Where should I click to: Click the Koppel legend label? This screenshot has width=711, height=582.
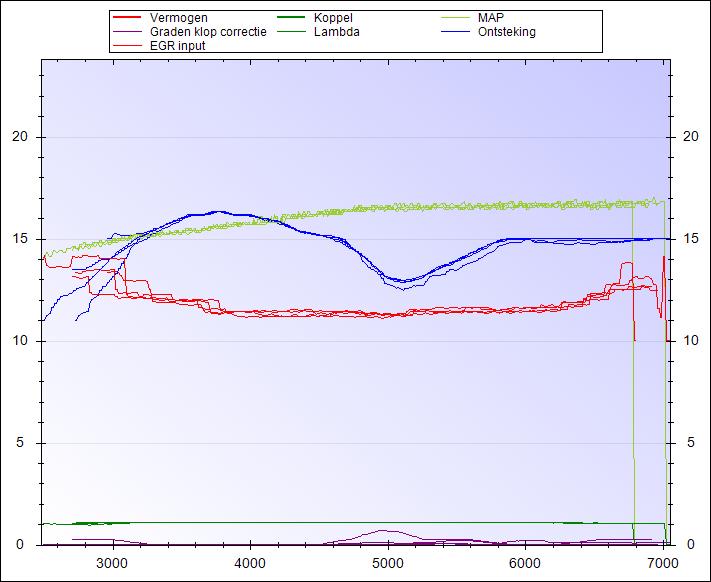pyautogui.click(x=333, y=18)
